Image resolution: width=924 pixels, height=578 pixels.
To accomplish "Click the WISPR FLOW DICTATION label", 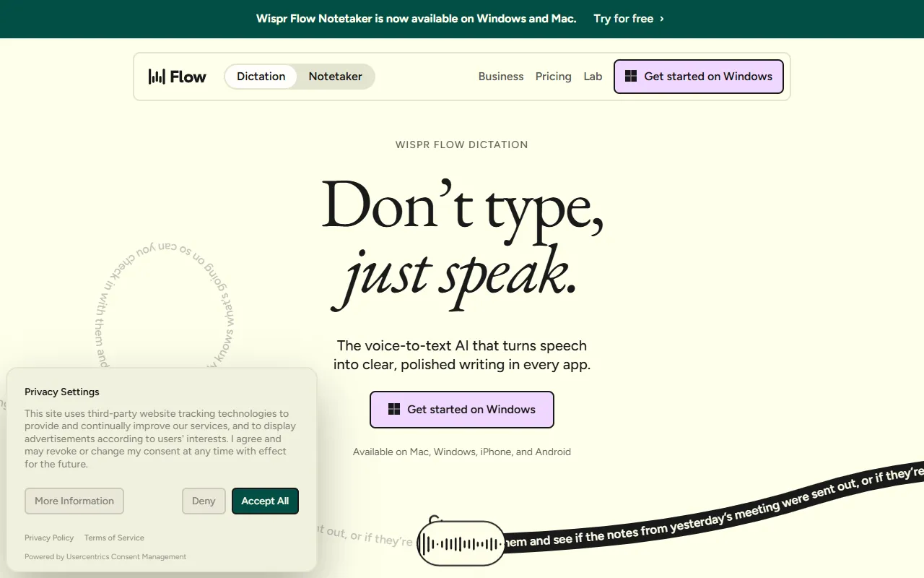I will tap(462, 144).
